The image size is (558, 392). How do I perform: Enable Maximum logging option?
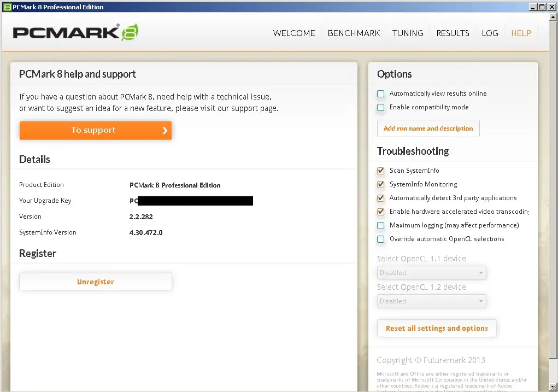(381, 225)
